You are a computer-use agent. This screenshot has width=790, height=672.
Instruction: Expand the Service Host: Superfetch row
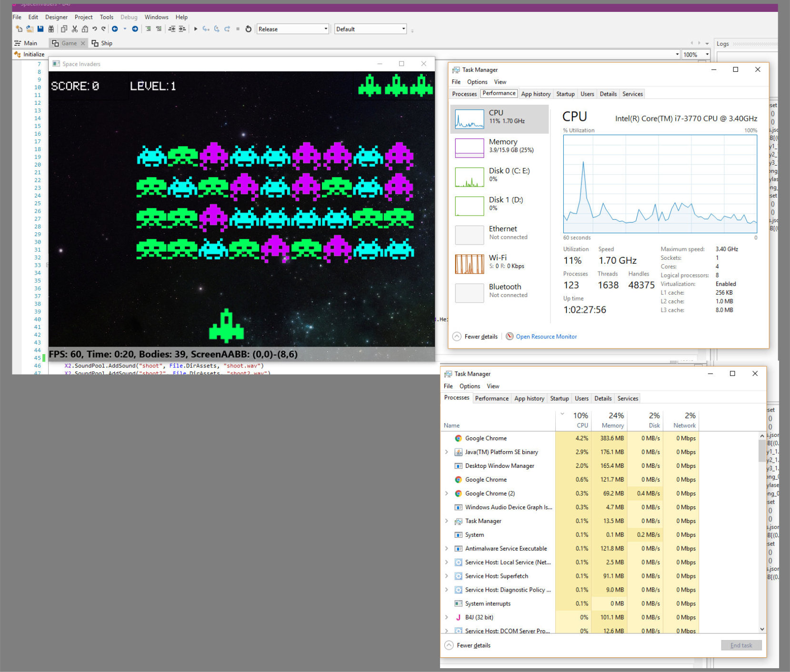(x=447, y=576)
